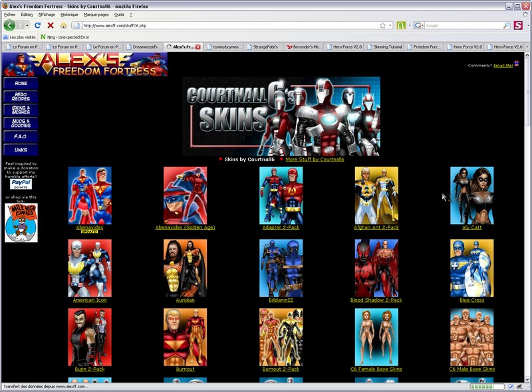This screenshot has height=392, width=532.
Task: Open the dropdown arrow right of the S icon
Action: point(527,25)
